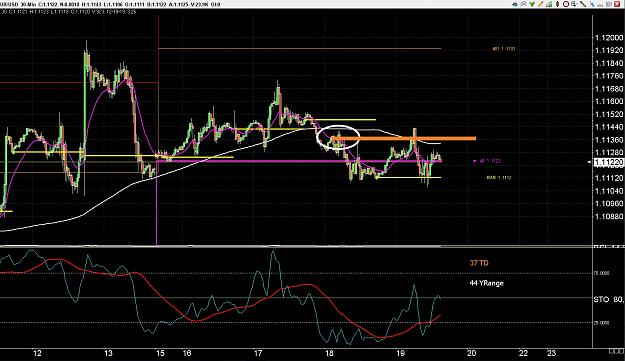Select the thick orange horizontal resistance line
Viewport: 625px width, 361px height.
point(404,139)
